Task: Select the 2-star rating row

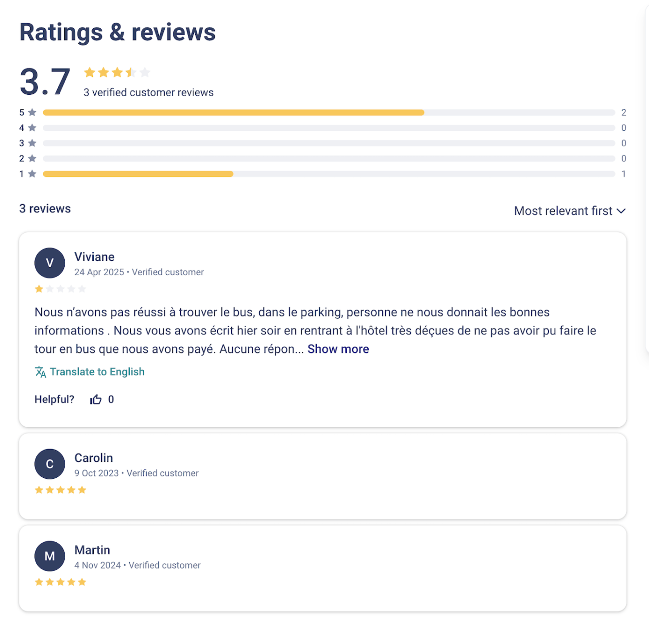Action: (328, 158)
